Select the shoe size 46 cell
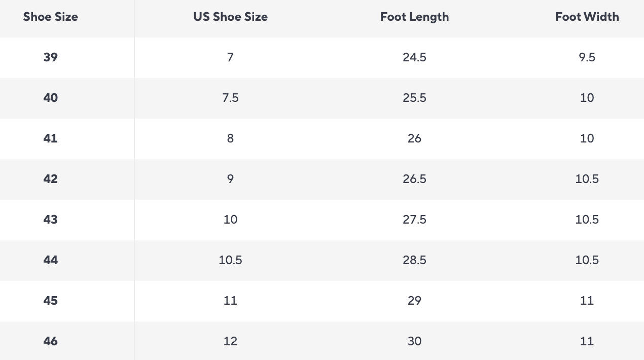The width and height of the screenshot is (644, 360). (x=51, y=341)
